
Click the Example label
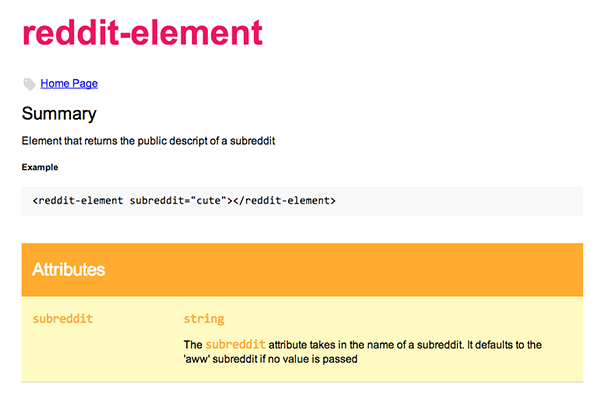(x=40, y=167)
